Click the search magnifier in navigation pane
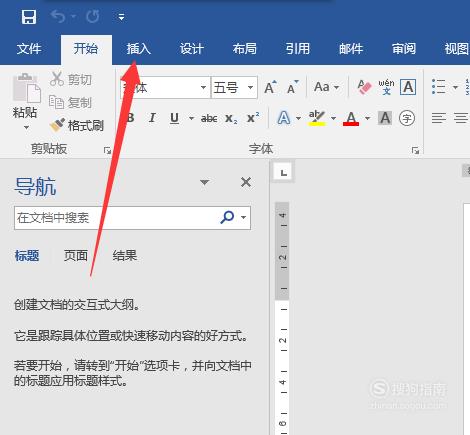470x435 pixels. coord(227,217)
